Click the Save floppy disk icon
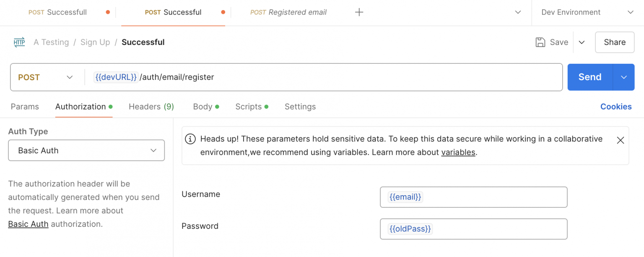 [x=540, y=42]
